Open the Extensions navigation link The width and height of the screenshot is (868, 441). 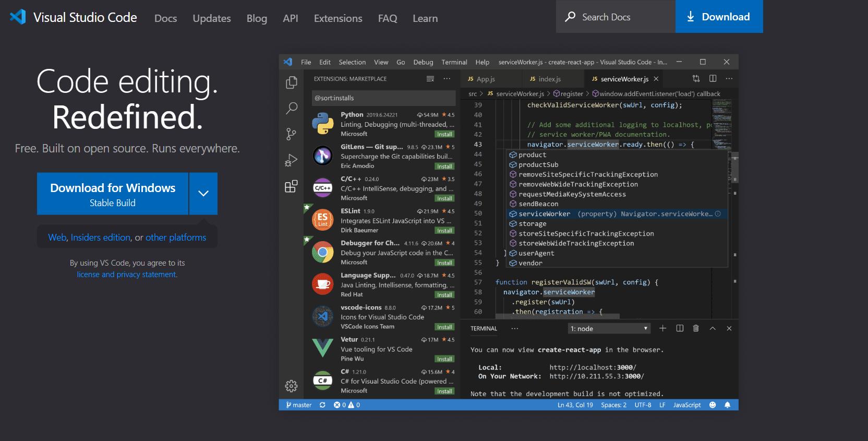[x=338, y=18]
